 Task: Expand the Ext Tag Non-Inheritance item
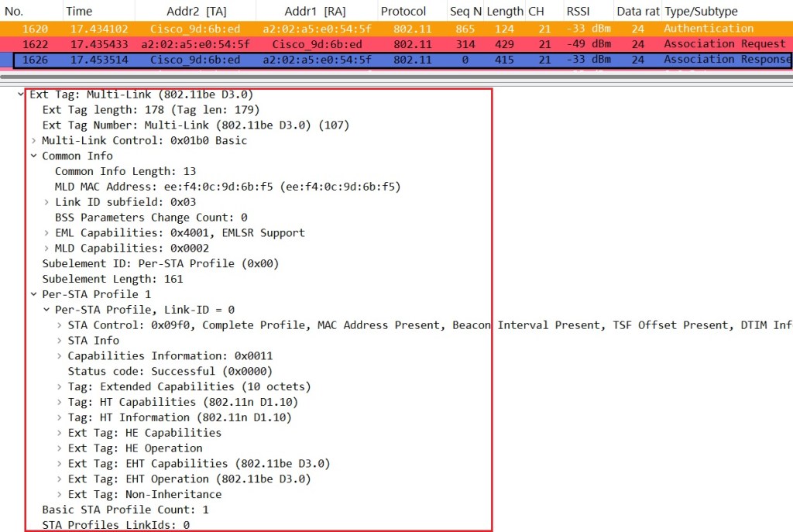click(60, 494)
